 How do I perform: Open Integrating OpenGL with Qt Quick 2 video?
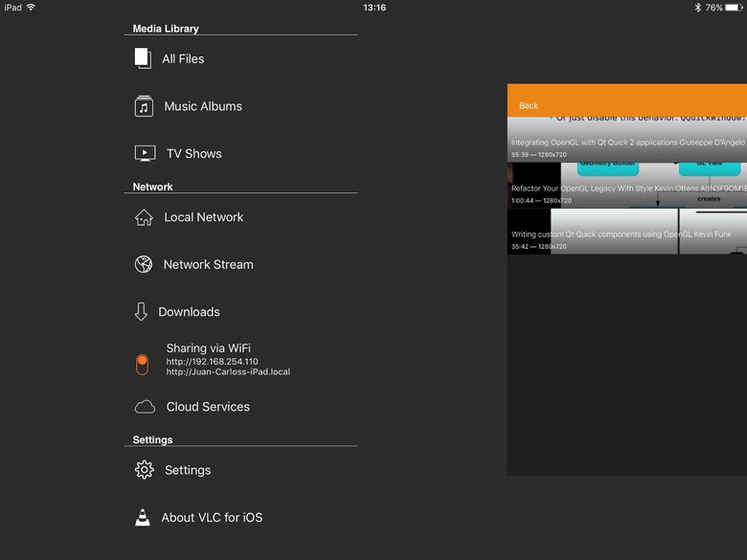point(627,140)
